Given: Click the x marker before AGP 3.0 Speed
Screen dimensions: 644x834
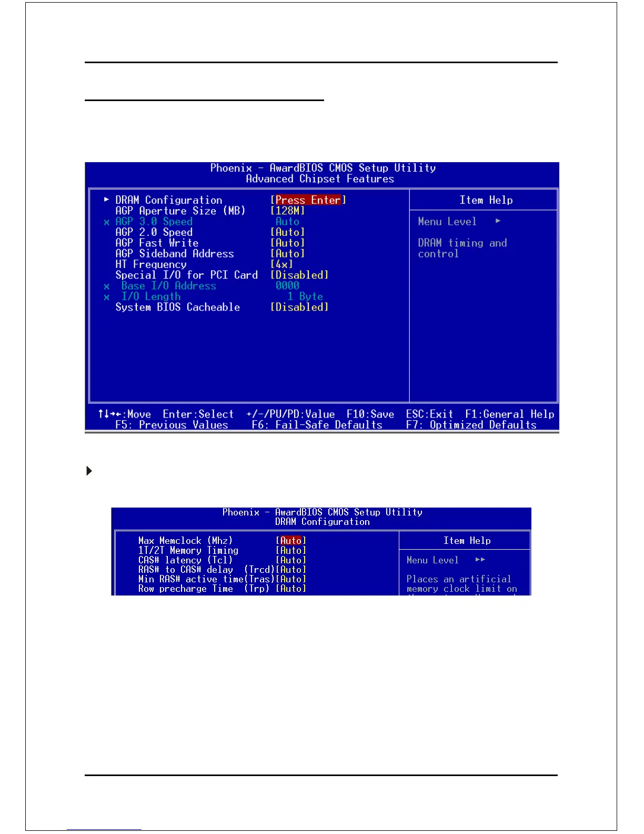Looking at the screenshot, I should 107,223.
